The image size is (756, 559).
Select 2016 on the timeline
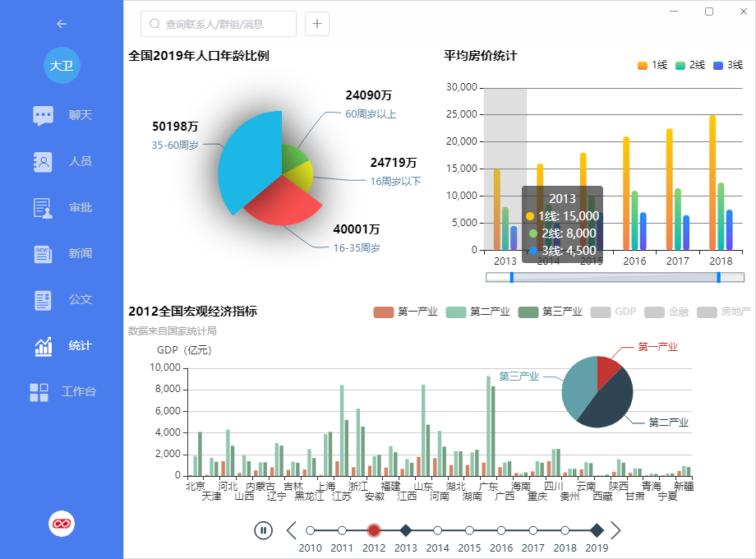(501, 530)
